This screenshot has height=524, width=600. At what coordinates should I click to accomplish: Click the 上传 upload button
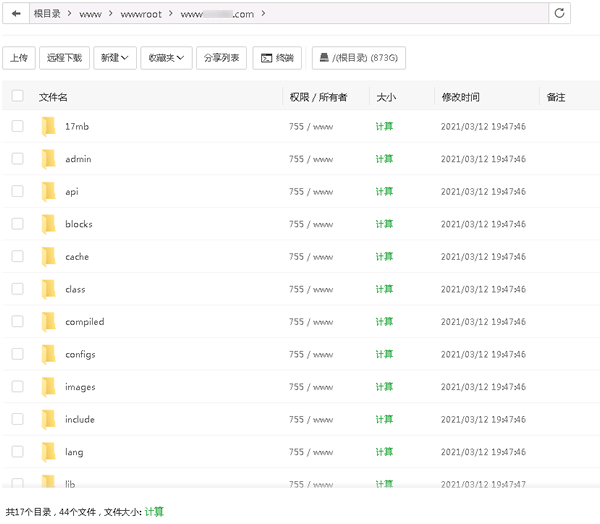pos(19,58)
